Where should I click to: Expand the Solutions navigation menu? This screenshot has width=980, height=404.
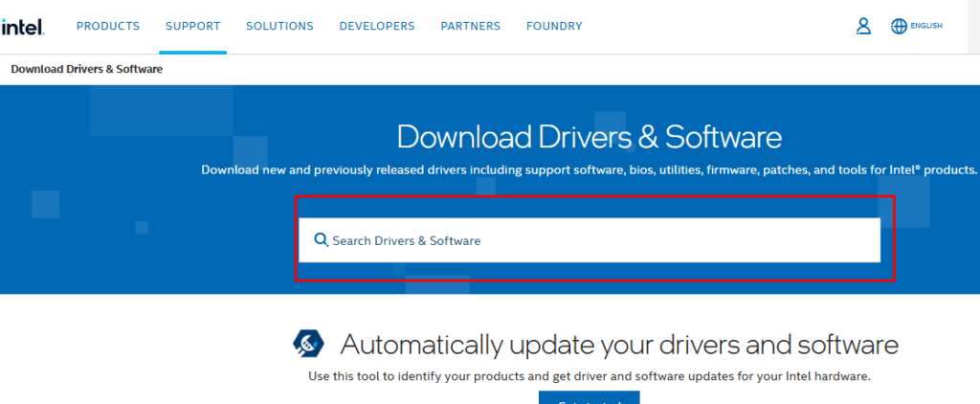tap(279, 26)
